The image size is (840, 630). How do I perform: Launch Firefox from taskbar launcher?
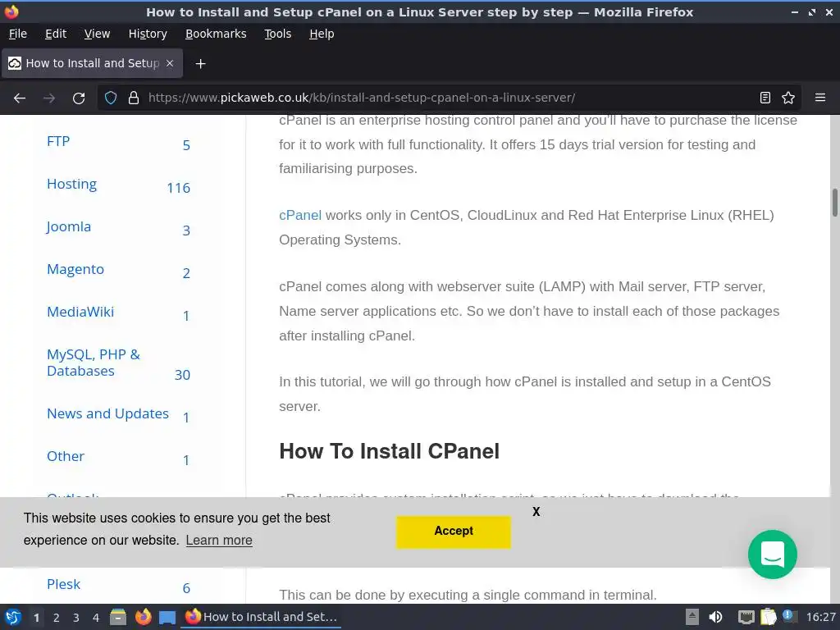pyautogui.click(x=143, y=617)
